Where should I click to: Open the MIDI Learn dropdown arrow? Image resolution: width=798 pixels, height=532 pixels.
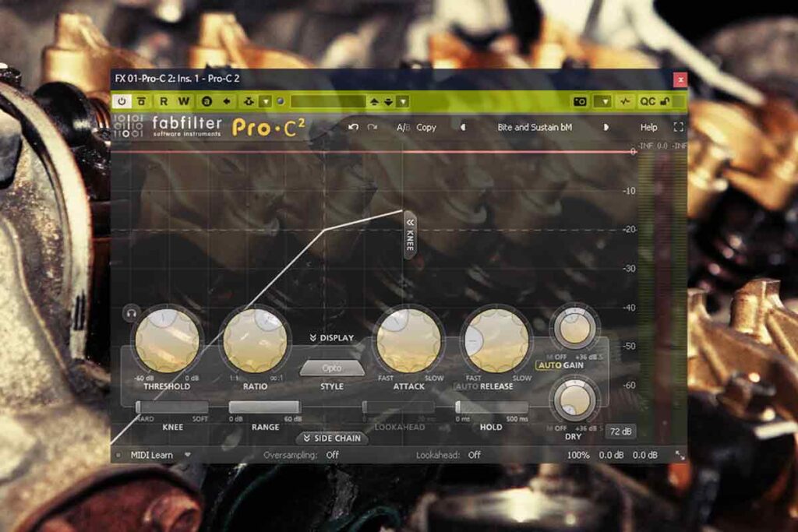click(188, 455)
